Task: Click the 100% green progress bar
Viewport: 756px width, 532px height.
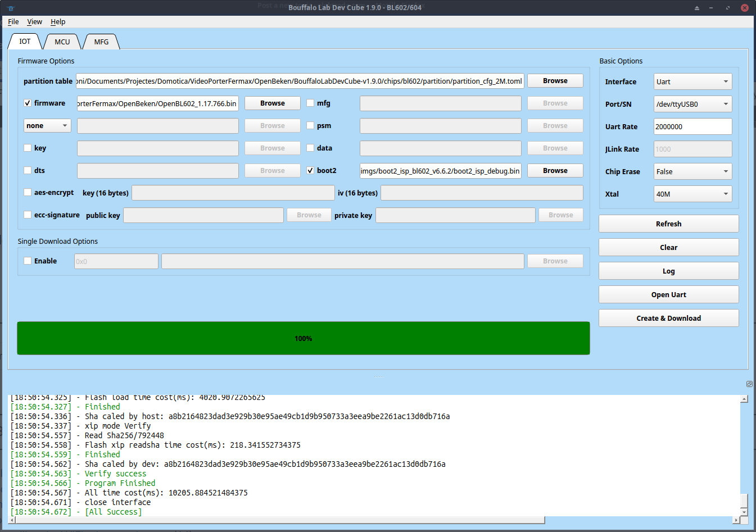Action: tap(304, 338)
